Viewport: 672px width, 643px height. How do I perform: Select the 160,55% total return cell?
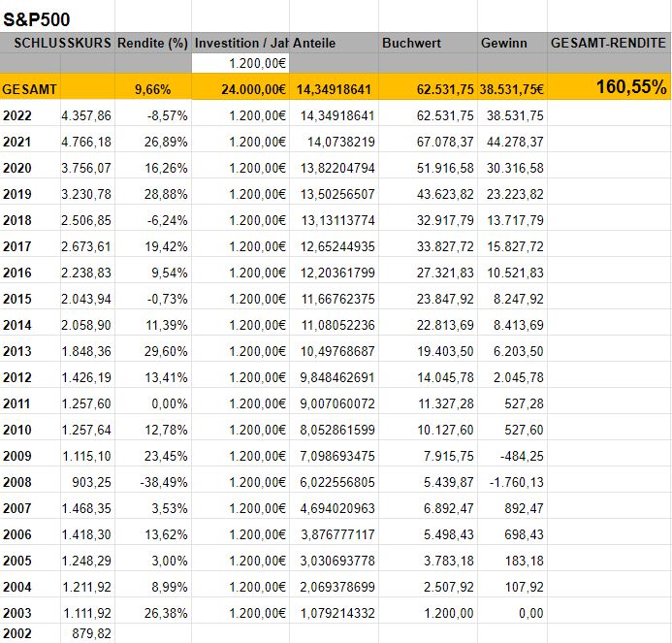[631, 87]
